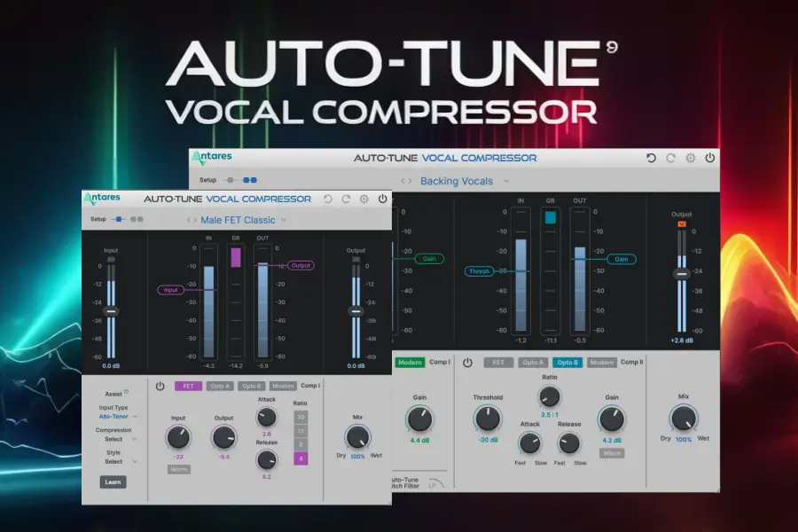Screen dimensions: 798x532
Task: Select ratio 20 button
Action: (x=301, y=417)
